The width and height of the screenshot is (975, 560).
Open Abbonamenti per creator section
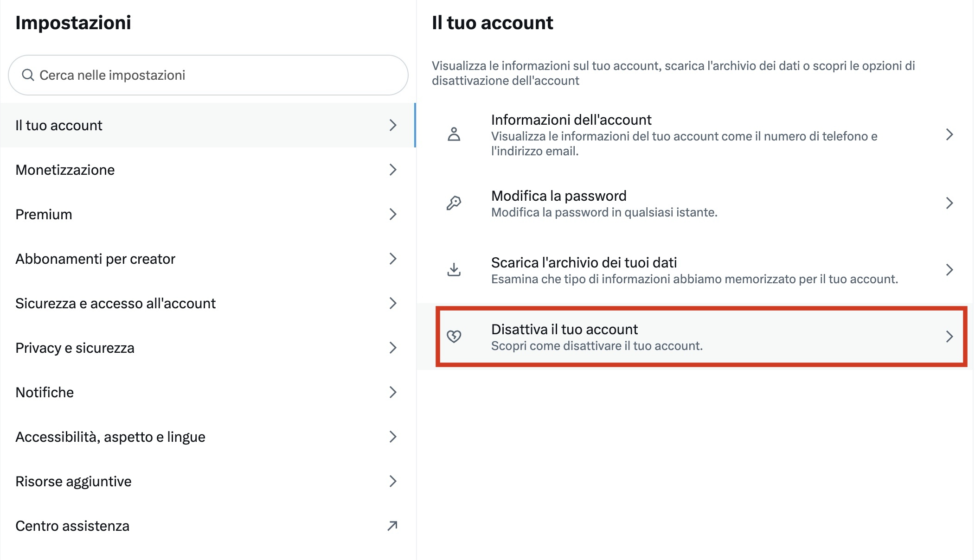(95, 259)
